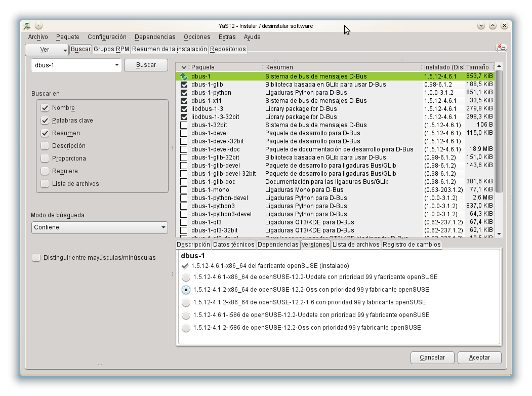
Task: Select 1.5.12-4.1.2-i586 openSUSE-12.2-Oss version
Action: click(x=186, y=328)
